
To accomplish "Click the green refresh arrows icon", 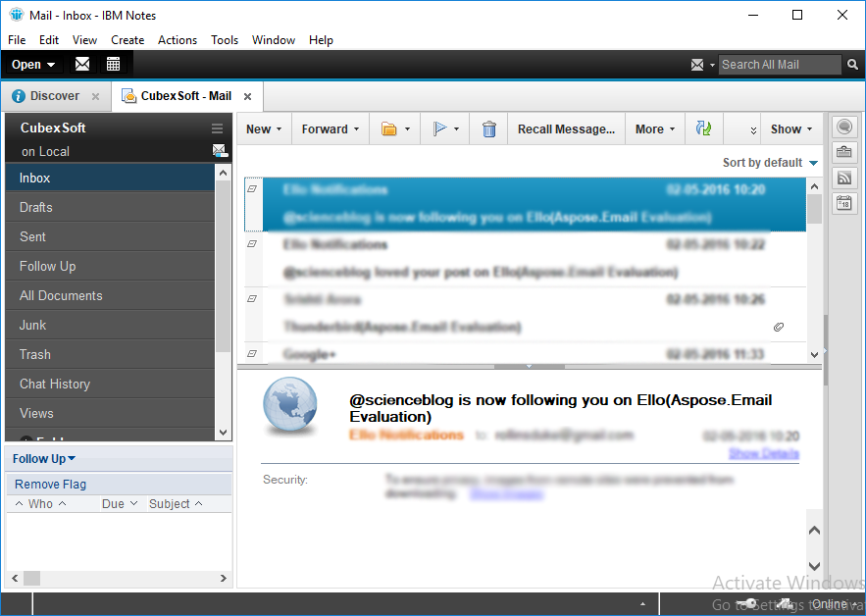I will [702, 129].
